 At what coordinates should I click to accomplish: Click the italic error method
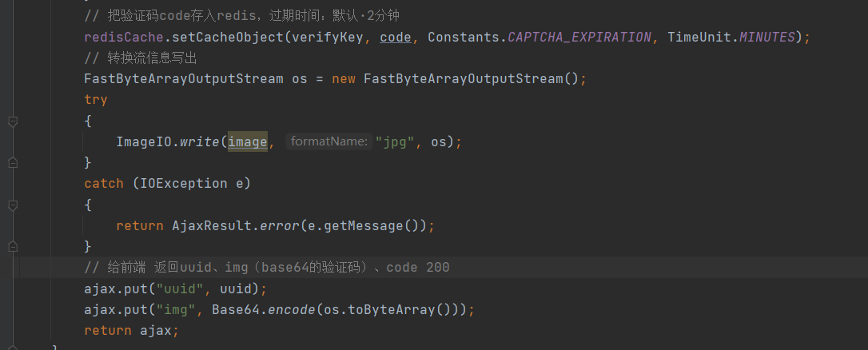(x=280, y=225)
